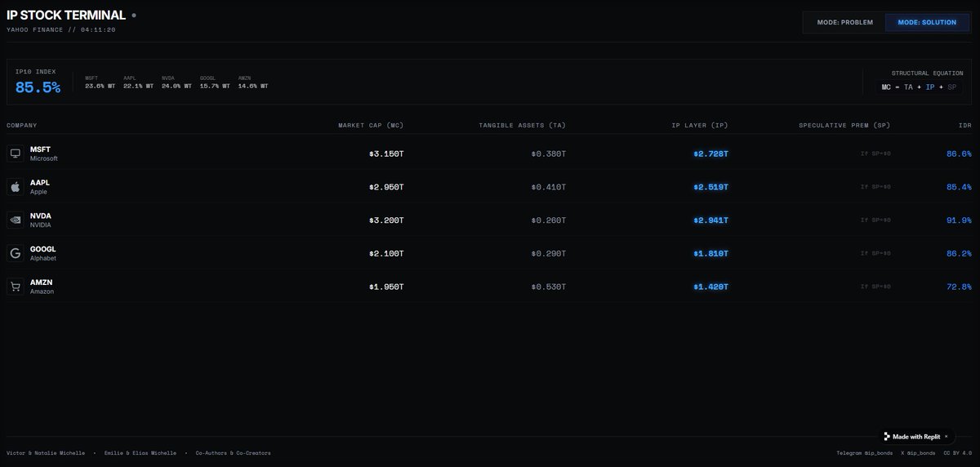This screenshot has height=467, width=980.
Task: Select the MSFT ticker in table
Action: (x=41, y=149)
